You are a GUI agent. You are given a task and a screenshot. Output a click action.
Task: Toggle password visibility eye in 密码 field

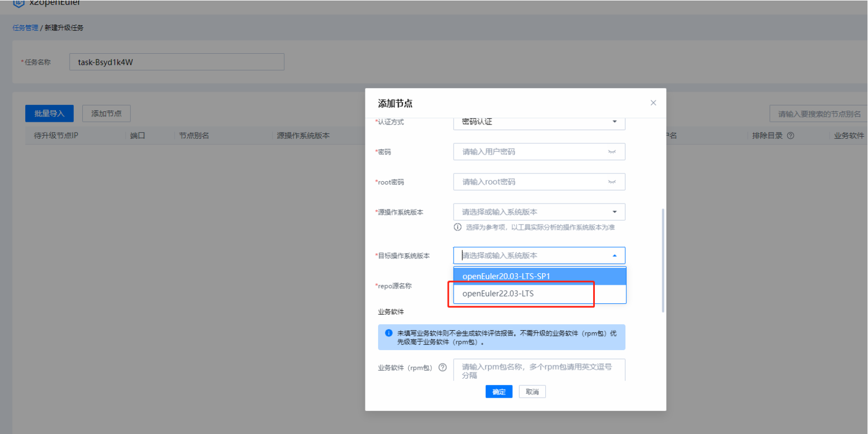[x=612, y=152]
